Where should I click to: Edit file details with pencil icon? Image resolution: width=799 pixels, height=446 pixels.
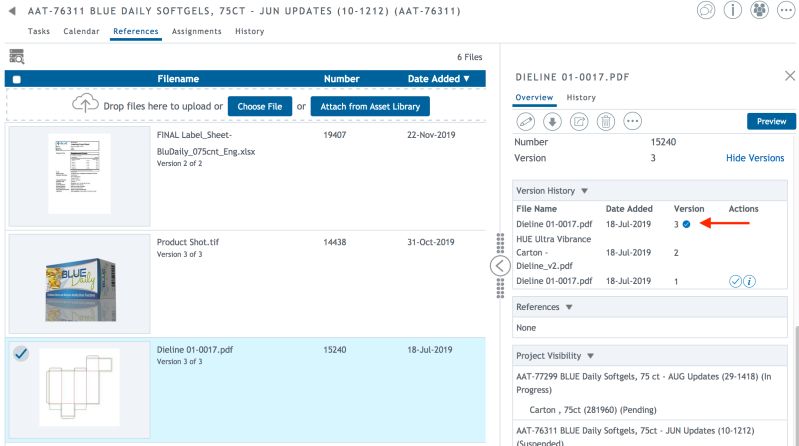click(525, 122)
